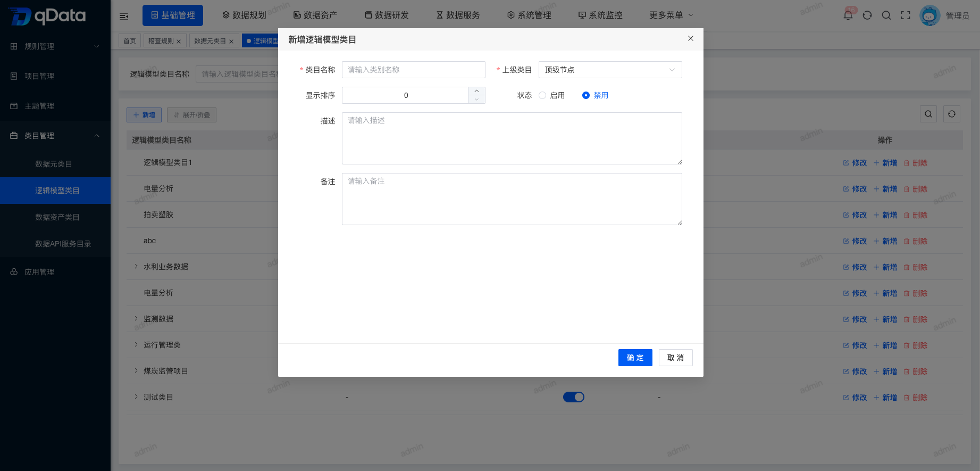Open 数据API服务目录 in the sidebar
This screenshot has height=471, width=980.
[55, 244]
